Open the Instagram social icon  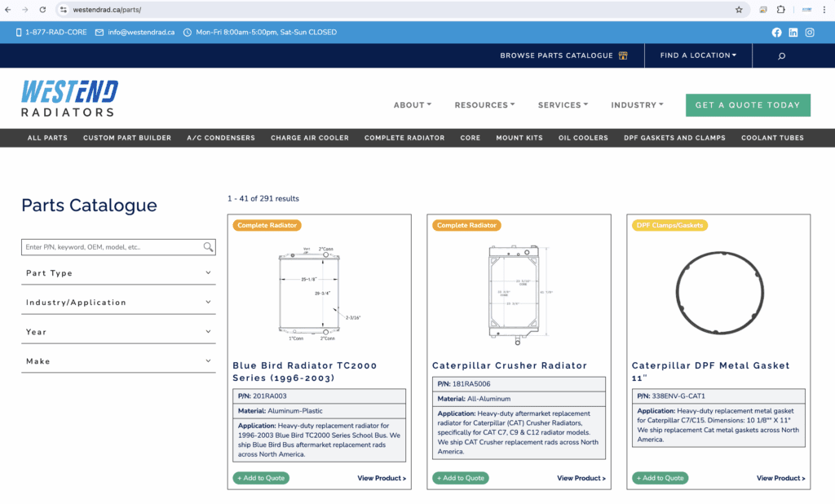(810, 33)
